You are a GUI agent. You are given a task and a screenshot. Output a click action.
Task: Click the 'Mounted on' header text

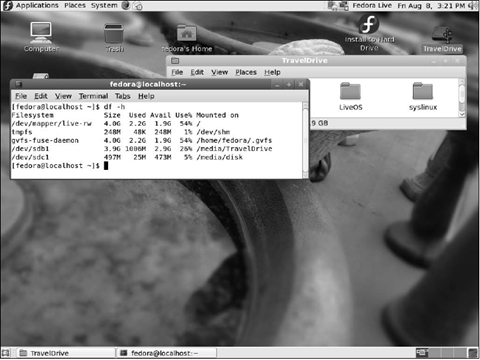point(217,115)
